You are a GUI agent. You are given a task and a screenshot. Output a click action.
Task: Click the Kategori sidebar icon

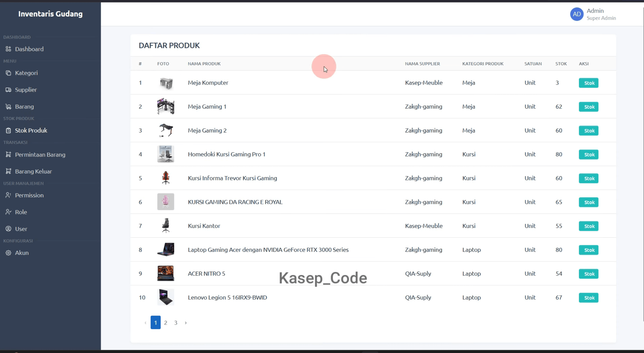click(8, 73)
